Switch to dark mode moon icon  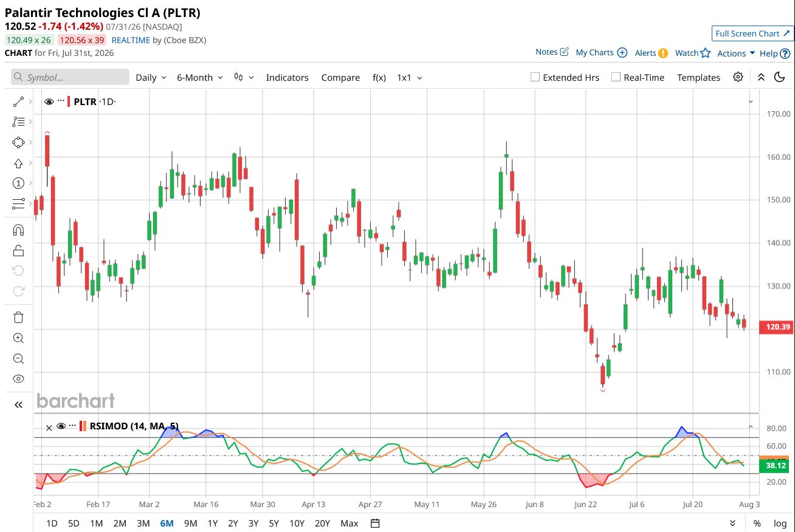click(x=780, y=77)
